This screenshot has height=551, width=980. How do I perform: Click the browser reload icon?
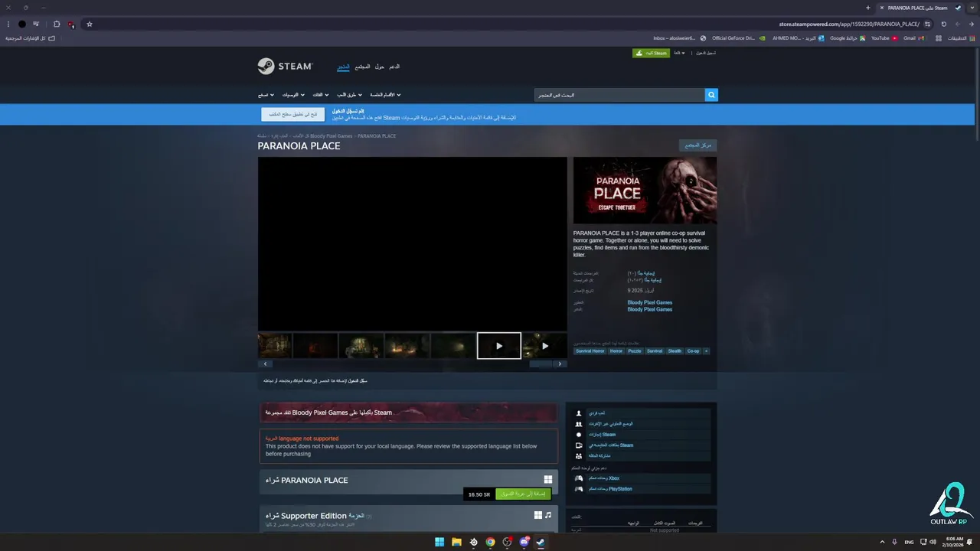943,24
